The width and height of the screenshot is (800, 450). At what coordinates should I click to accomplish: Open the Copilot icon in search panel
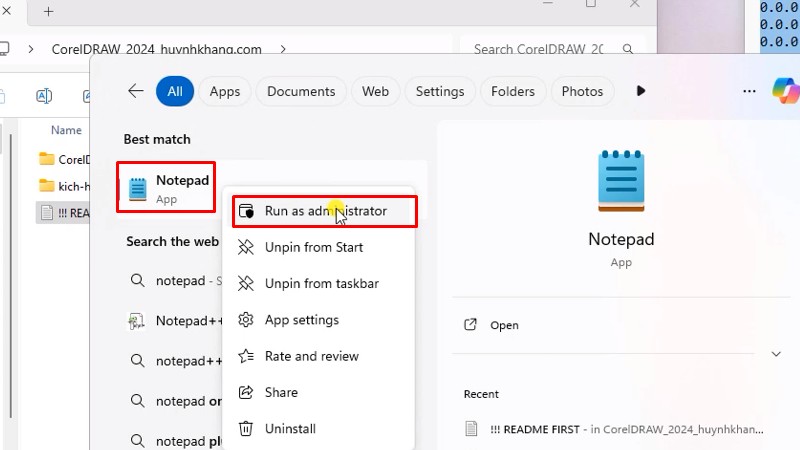(x=785, y=91)
